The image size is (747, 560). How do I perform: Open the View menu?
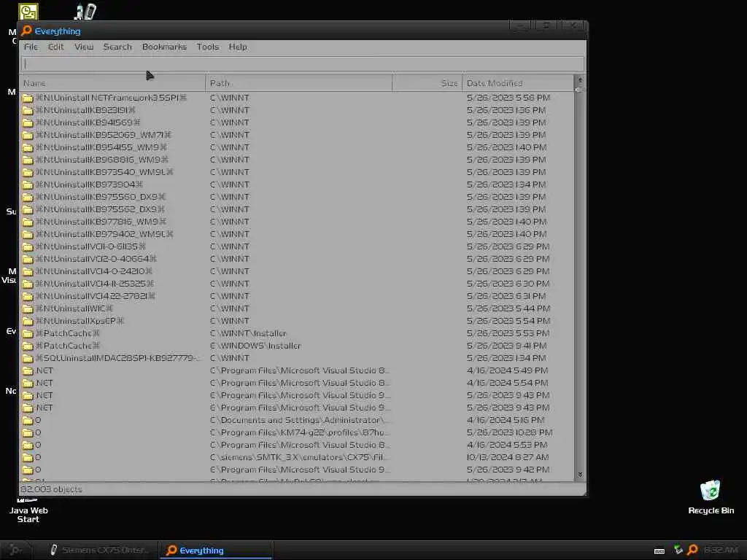coord(84,47)
